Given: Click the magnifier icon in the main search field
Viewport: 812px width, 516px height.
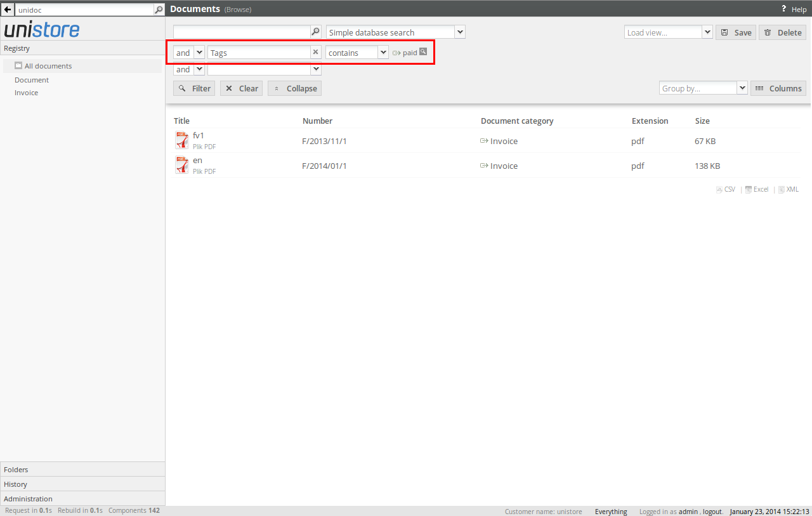Looking at the screenshot, I should coord(315,32).
